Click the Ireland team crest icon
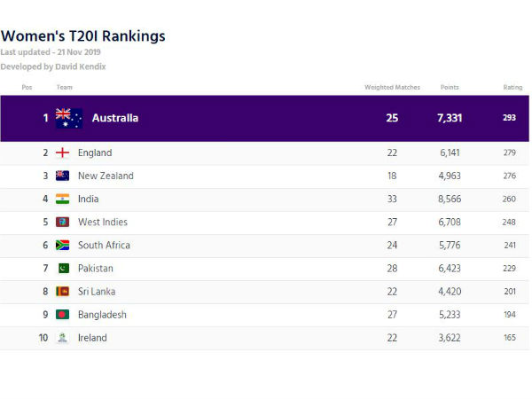532x399 pixels. pyautogui.click(x=63, y=338)
